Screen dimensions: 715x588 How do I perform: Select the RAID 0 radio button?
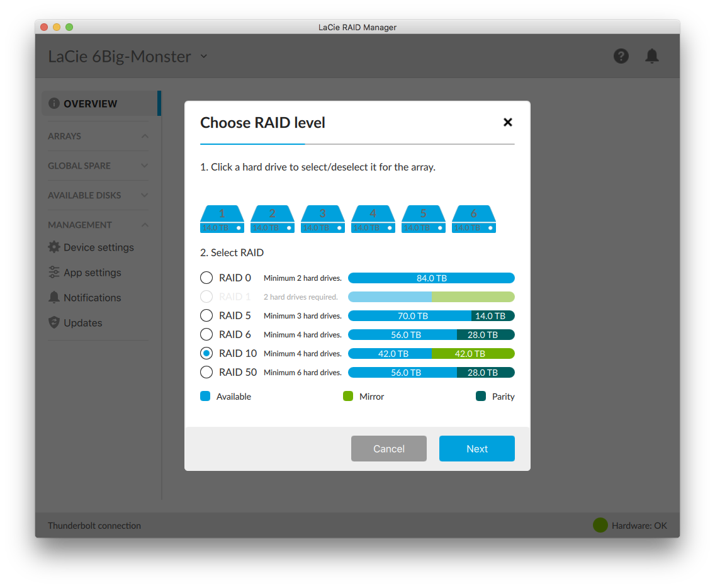pyautogui.click(x=206, y=278)
